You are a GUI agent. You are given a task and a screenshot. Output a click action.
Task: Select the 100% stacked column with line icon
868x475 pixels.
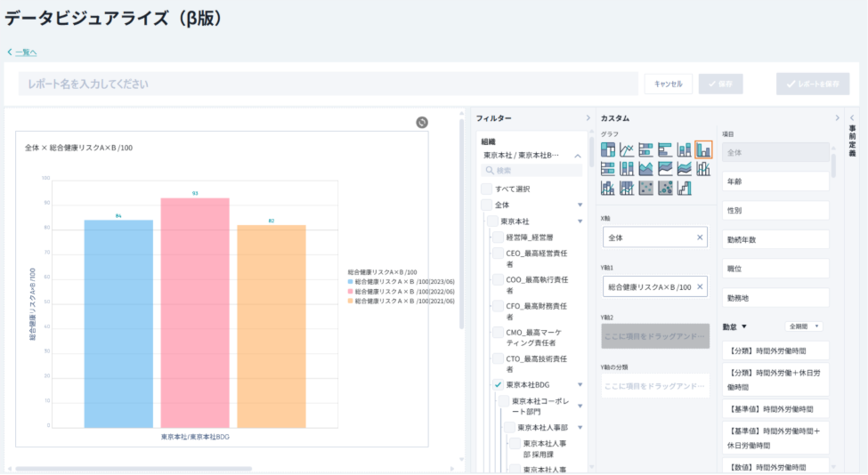pos(627,188)
